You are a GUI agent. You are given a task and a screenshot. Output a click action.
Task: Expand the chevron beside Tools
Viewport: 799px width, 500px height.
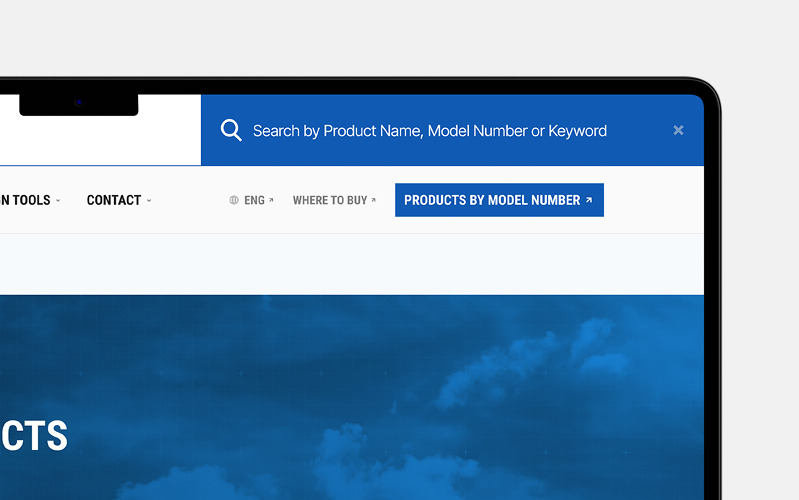(x=58, y=201)
